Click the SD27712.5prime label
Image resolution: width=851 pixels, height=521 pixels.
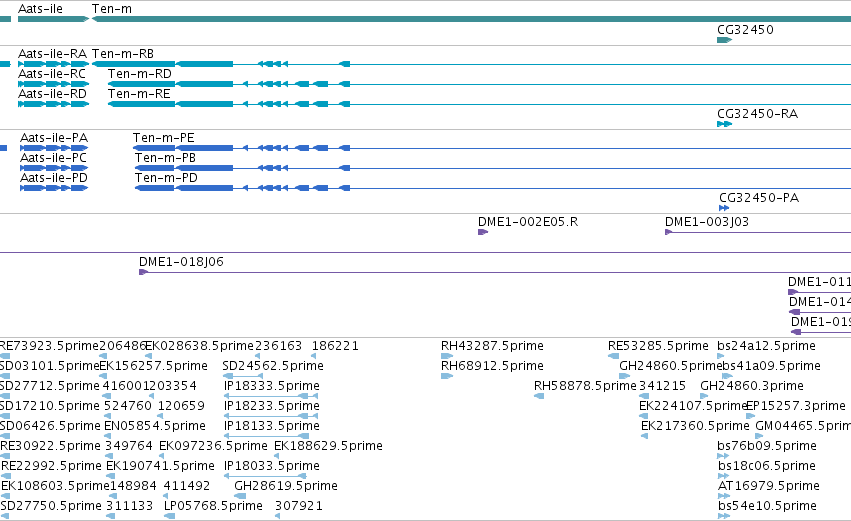(x=49, y=386)
